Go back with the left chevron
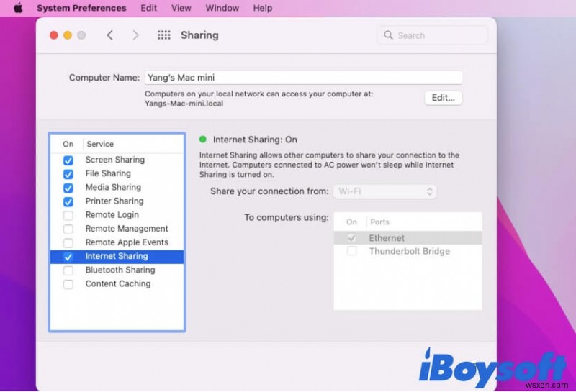 (x=109, y=35)
